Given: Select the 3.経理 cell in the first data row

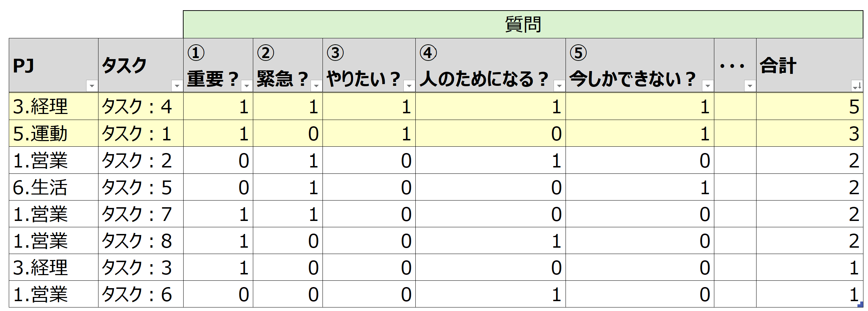Looking at the screenshot, I should click(53, 107).
